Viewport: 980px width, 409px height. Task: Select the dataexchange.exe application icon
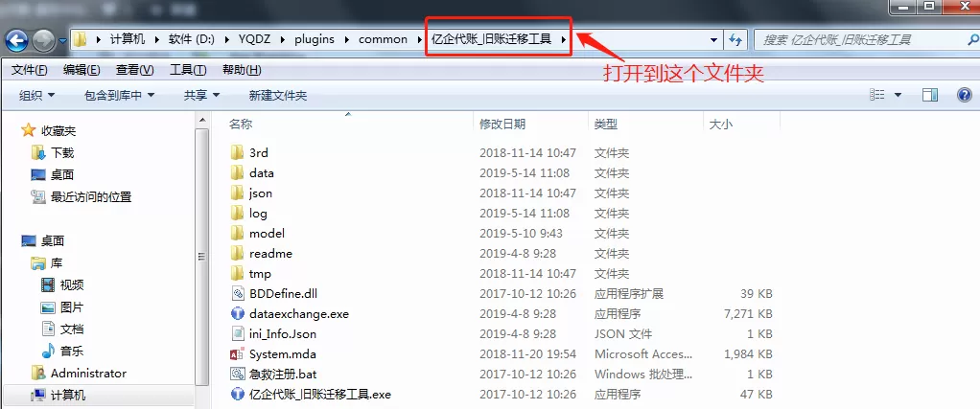coord(237,313)
